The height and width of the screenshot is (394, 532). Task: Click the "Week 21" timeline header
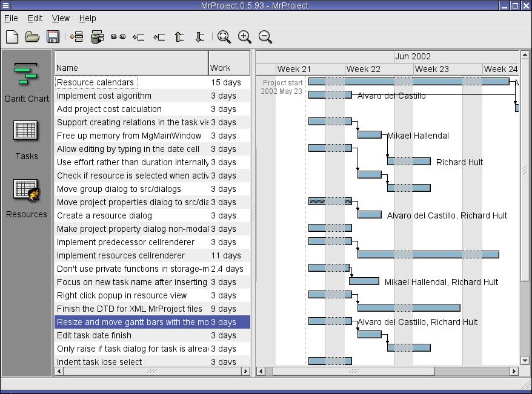click(310, 69)
